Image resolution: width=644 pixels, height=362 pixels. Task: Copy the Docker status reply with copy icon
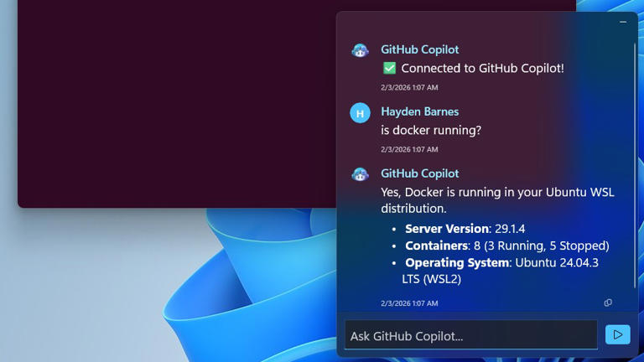tap(608, 303)
